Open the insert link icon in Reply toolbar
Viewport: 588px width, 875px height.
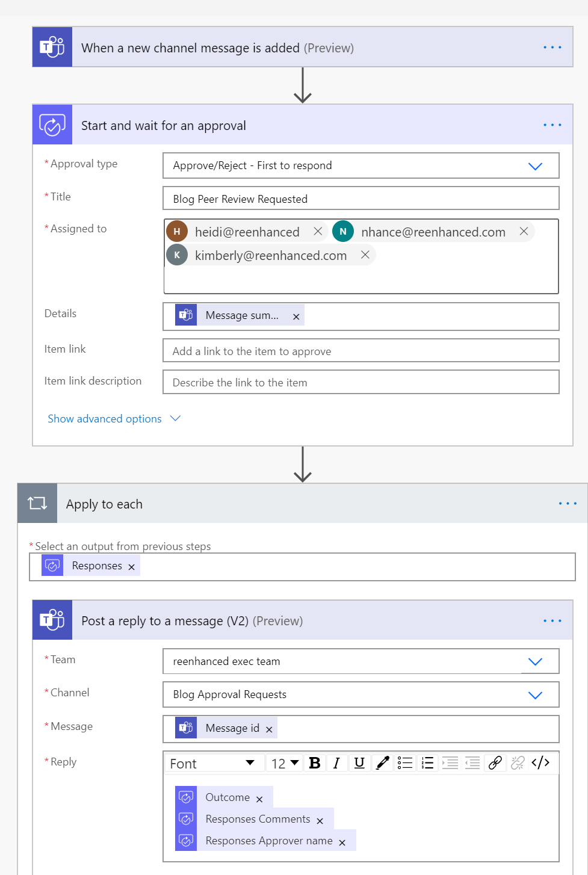point(495,762)
